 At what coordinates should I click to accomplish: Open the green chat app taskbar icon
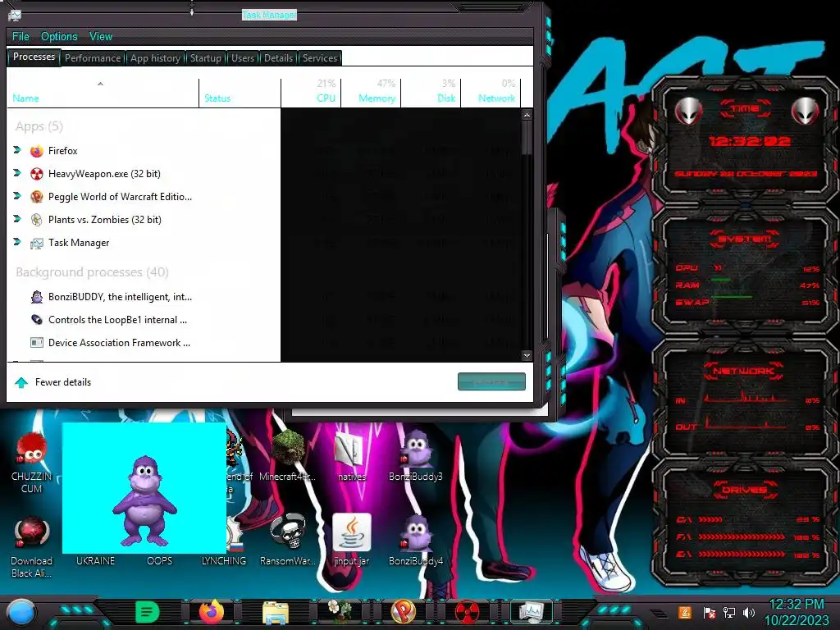point(148,612)
